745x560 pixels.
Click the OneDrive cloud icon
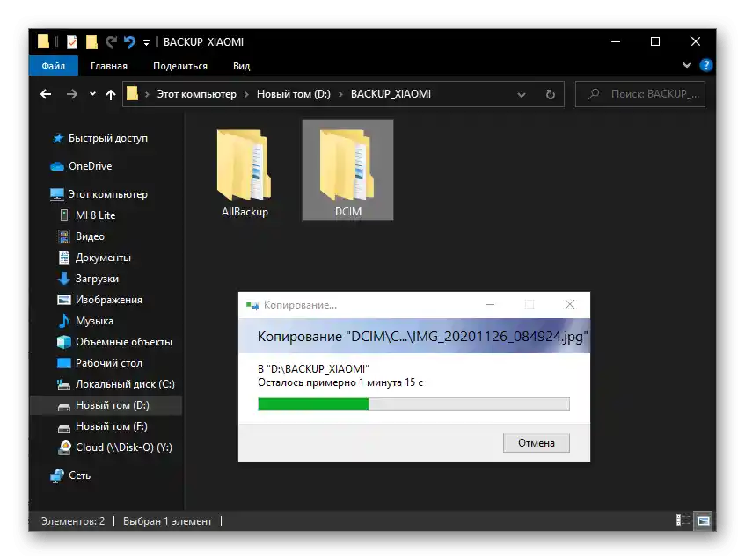coord(57,166)
